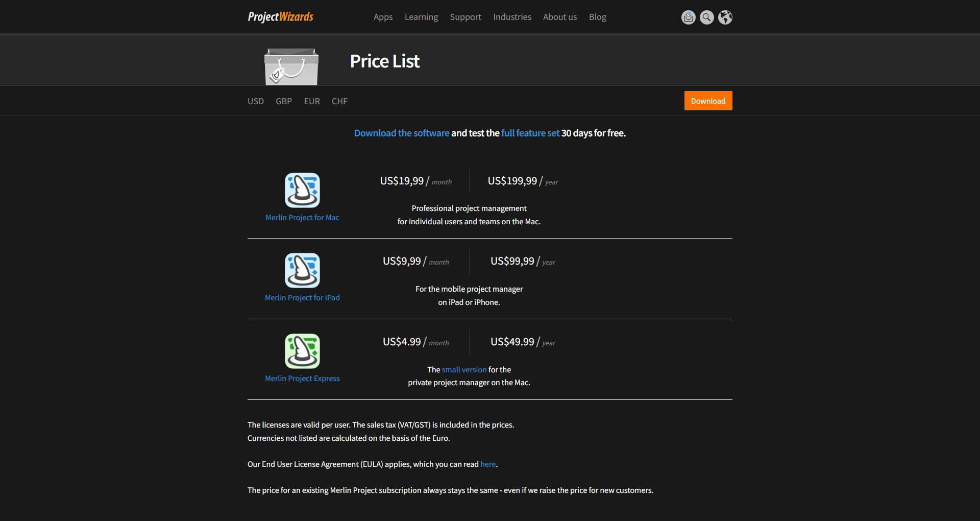Click the US$19,99 / month price
The width and height of the screenshot is (980, 521).
416,181
